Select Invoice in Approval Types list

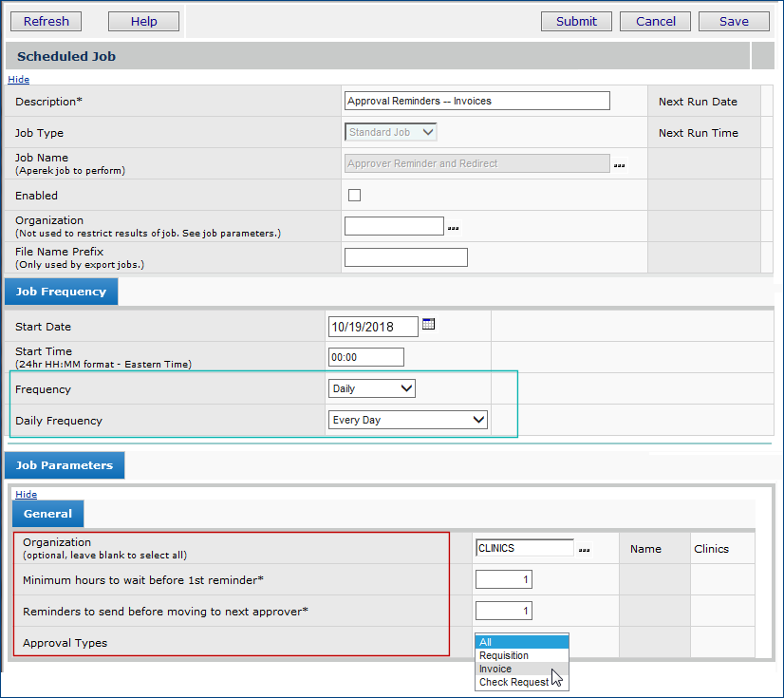(495, 669)
